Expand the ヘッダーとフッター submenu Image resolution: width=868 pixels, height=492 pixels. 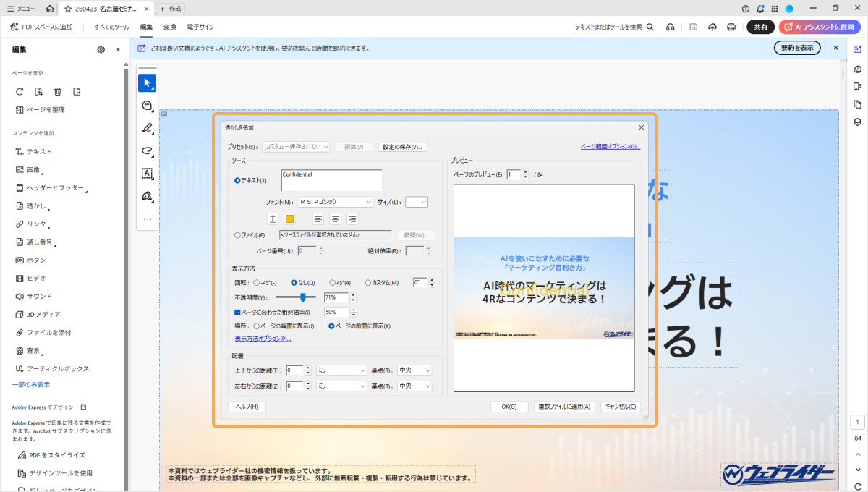85,190
